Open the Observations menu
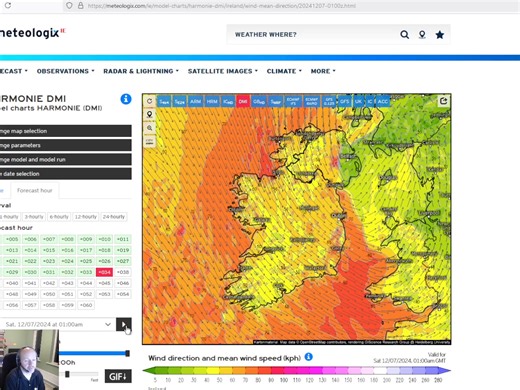 (66, 71)
